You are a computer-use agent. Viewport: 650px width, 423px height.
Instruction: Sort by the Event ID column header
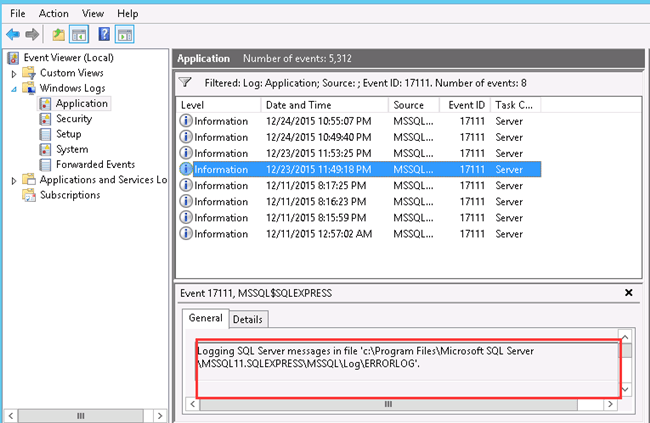pos(465,105)
